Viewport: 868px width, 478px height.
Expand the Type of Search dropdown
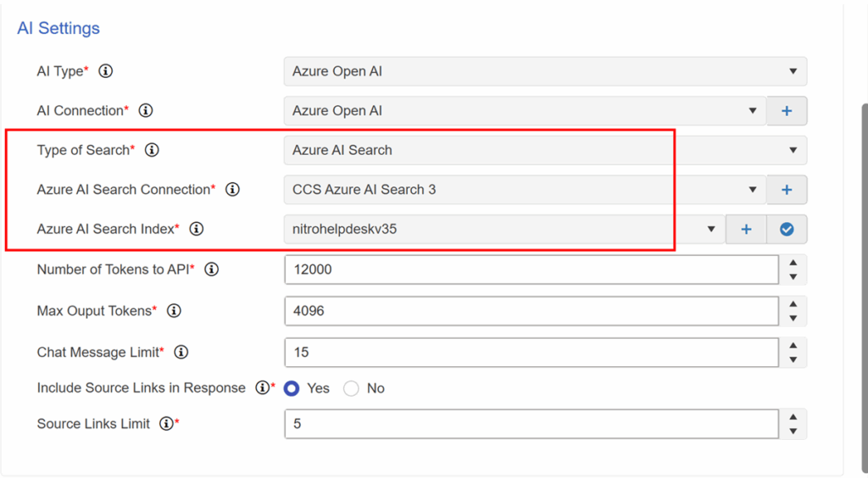click(x=545, y=150)
